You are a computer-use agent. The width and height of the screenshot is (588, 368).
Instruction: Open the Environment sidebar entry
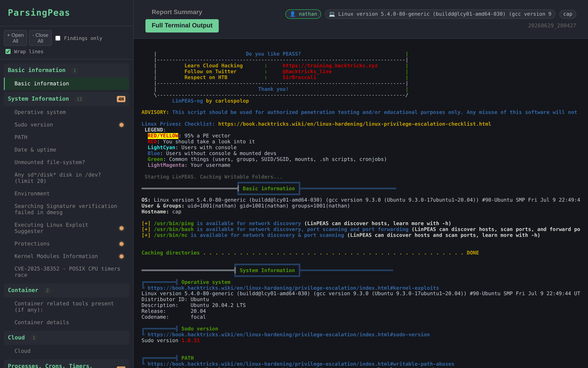[66, 193]
